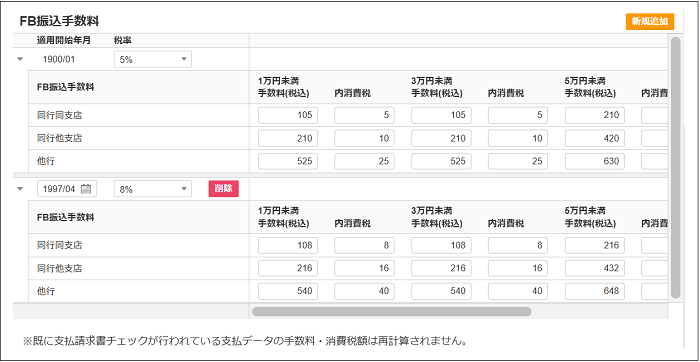Click the 他行 row label in 8% section
The height and width of the screenshot is (362, 700).
(x=46, y=291)
